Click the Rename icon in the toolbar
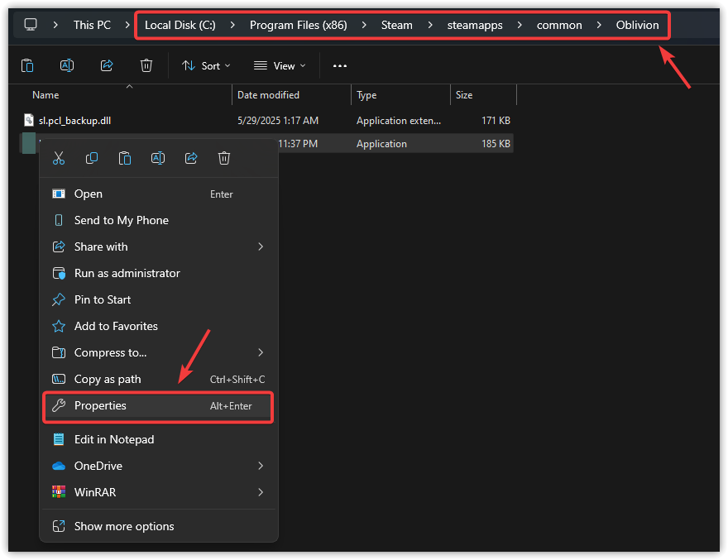This screenshot has height=560, width=728. click(67, 65)
